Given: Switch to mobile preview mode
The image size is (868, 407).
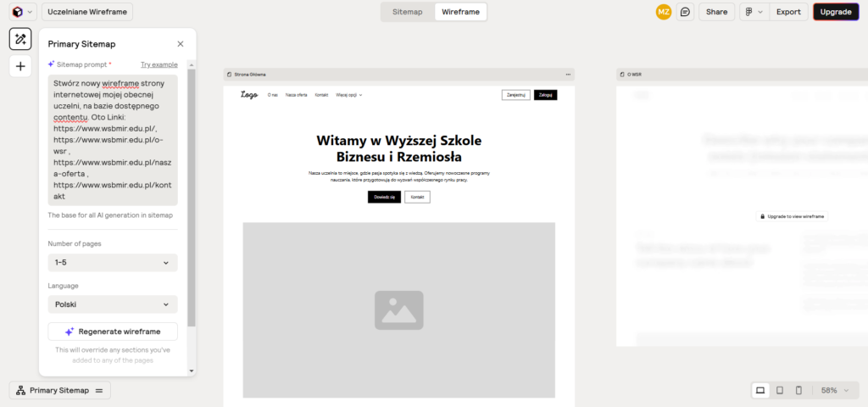Looking at the screenshot, I should [x=798, y=390].
